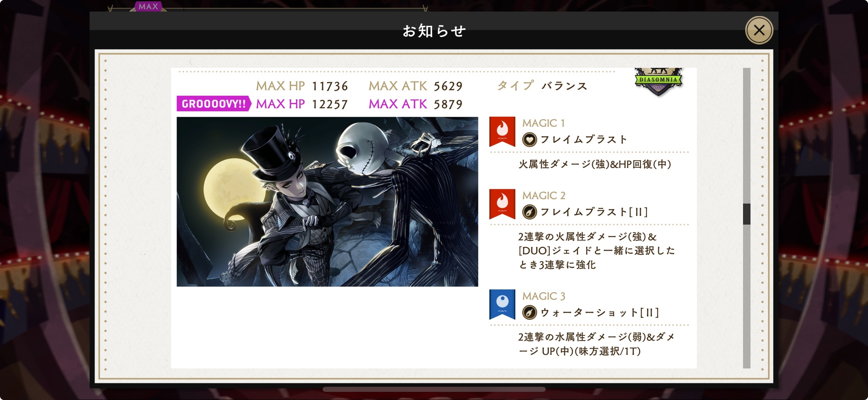Click the MAGIC 1 heading

point(543,123)
